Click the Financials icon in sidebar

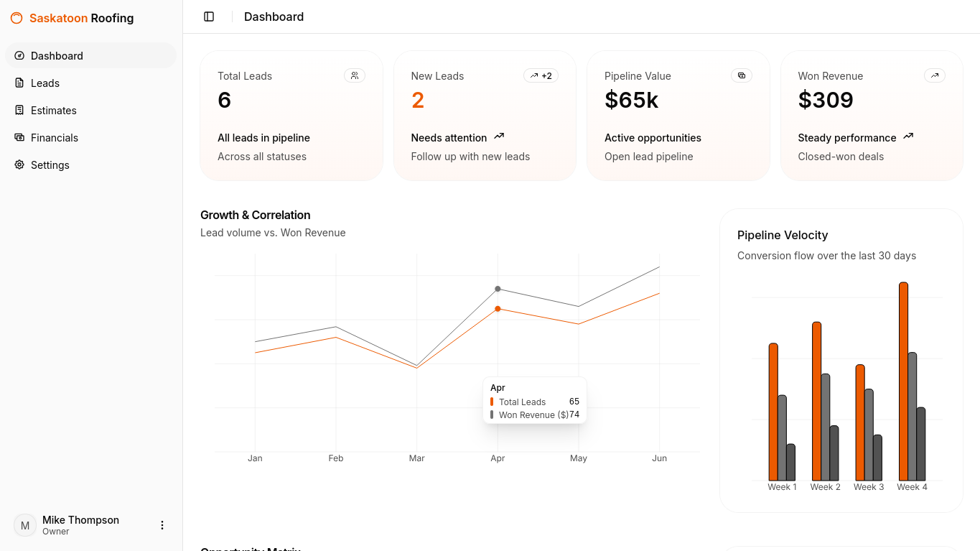tap(19, 137)
